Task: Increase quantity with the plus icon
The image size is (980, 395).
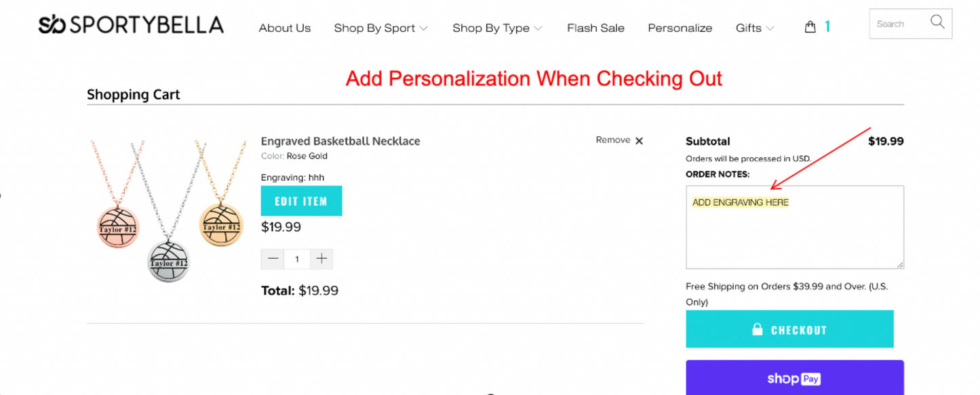Action: click(321, 259)
